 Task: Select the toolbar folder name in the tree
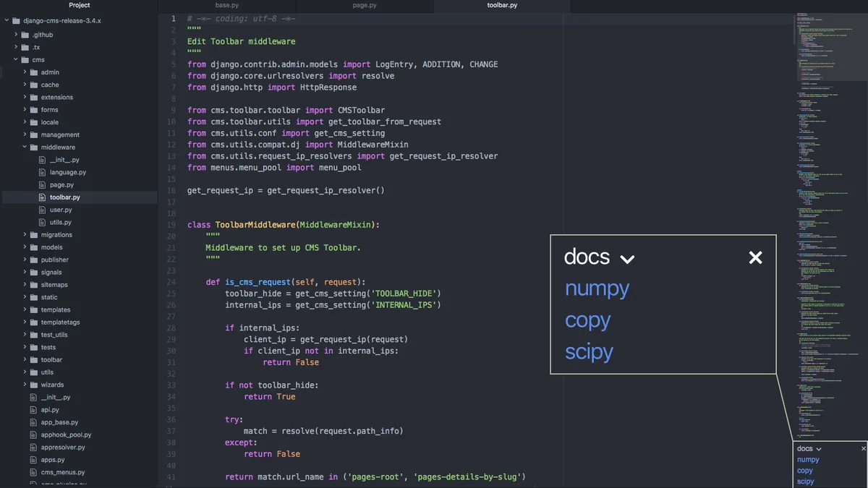pos(51,360)
